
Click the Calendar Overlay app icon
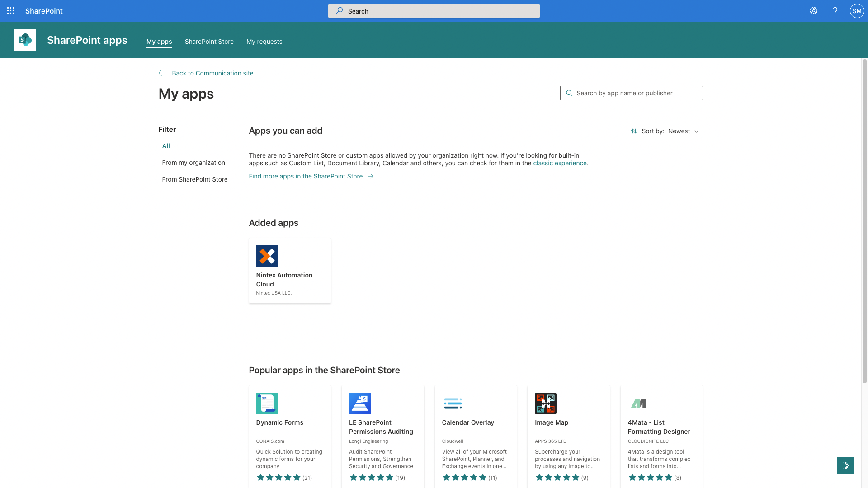(453, 404)
